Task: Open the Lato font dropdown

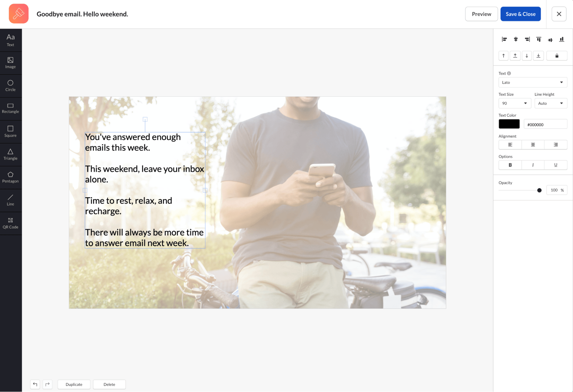Action: [533, 82]
